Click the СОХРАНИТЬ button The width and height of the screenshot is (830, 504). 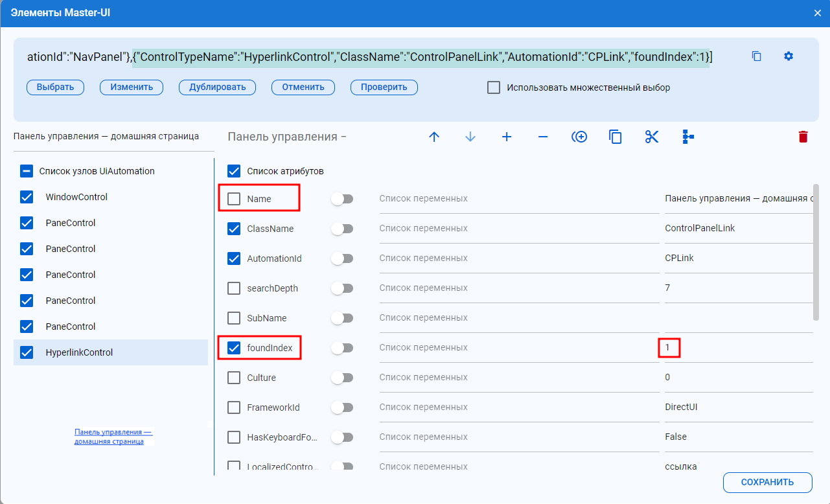tap(768, 482)
